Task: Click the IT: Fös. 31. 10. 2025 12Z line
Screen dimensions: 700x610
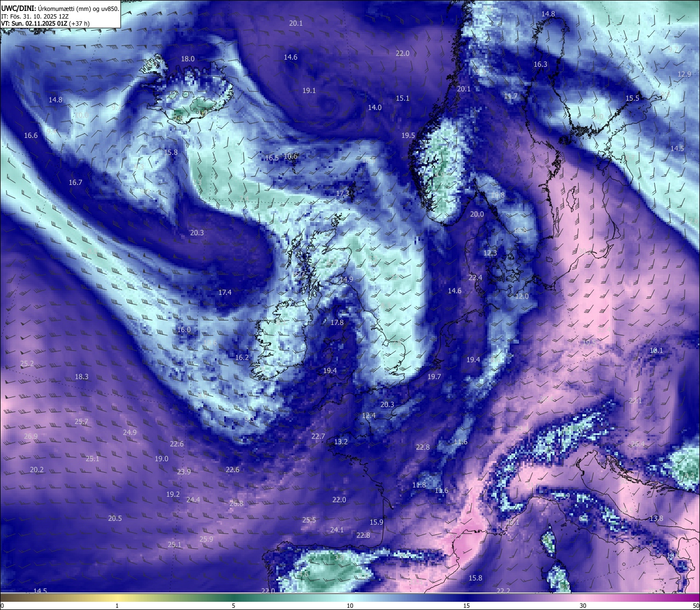Action: [x=34, y=16]
